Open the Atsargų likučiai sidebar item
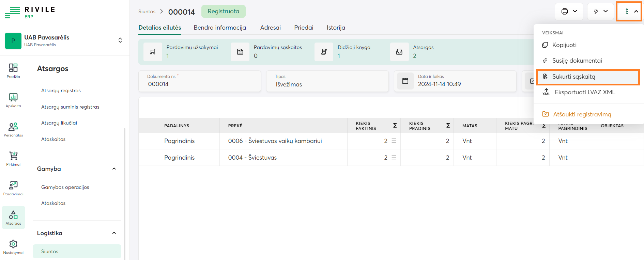 (59, 123)
